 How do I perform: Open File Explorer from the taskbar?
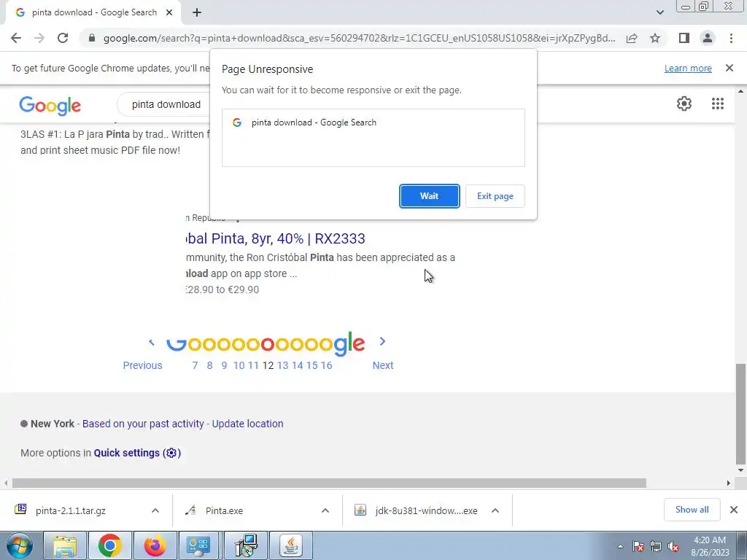coord(65,545)
